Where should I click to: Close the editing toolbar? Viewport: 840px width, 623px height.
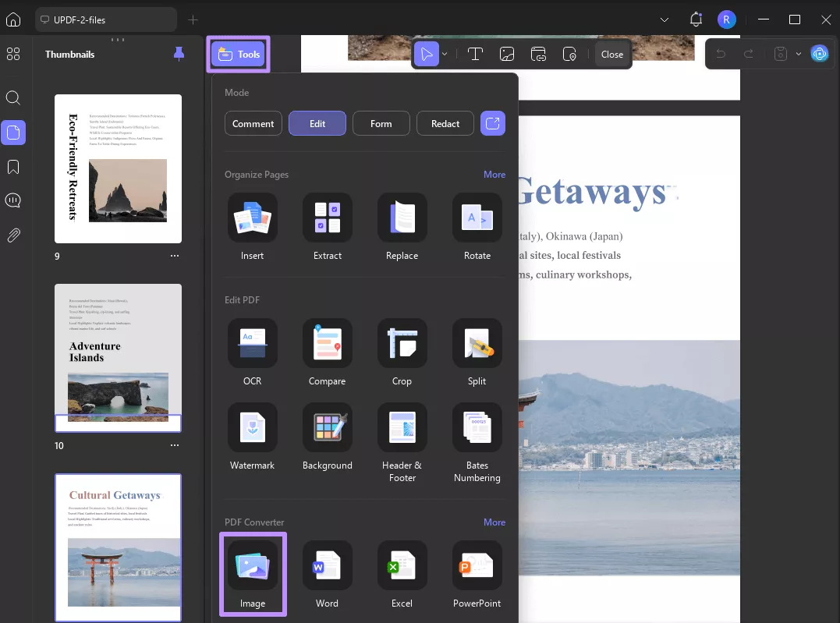(x=612, y=54)
